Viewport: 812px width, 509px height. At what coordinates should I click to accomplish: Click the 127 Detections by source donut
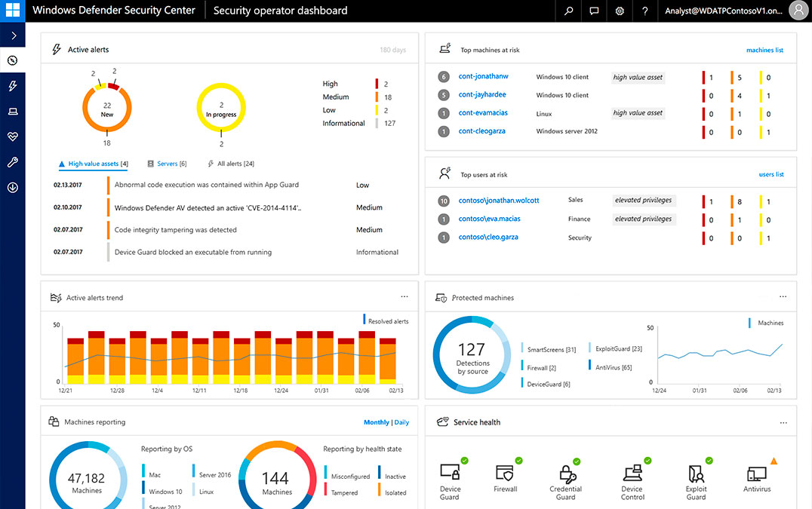pos(472,355)
